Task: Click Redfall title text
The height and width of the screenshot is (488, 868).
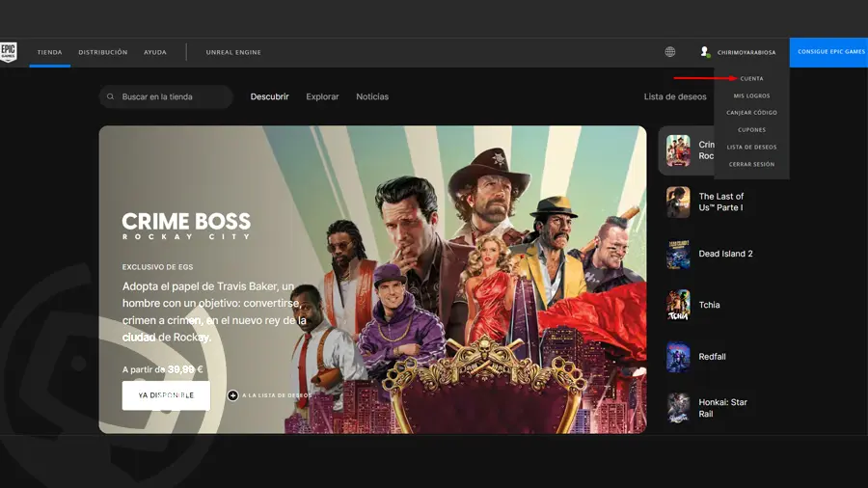Action: click(x=712, y=357)
